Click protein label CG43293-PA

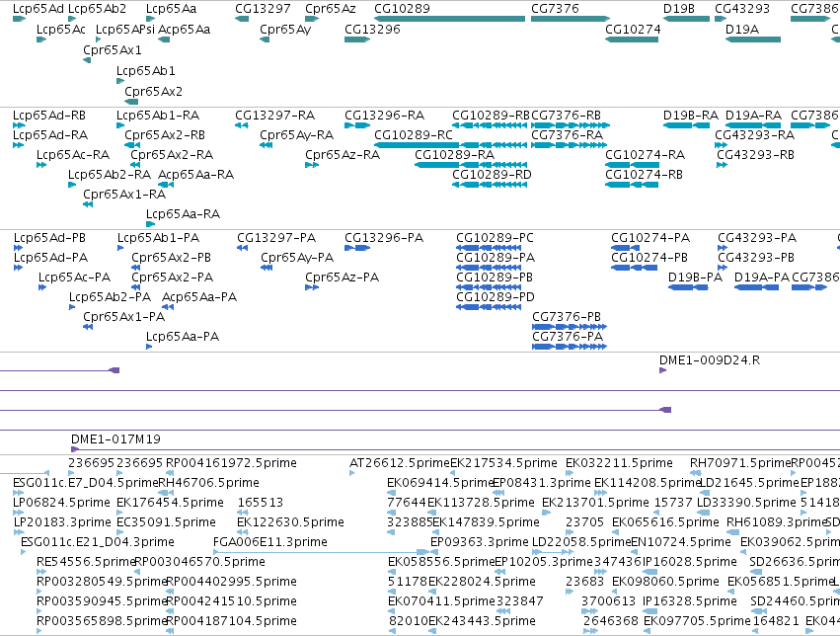(757, 237)
